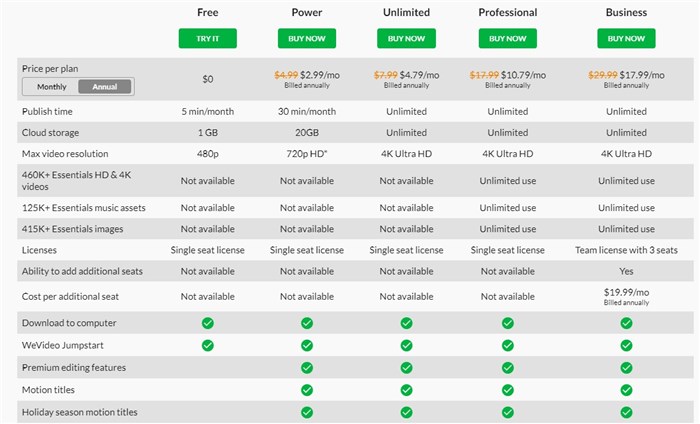Click Power plan Premium editing features checkmark
700x424 pixels.
click(x=307, y=368)
